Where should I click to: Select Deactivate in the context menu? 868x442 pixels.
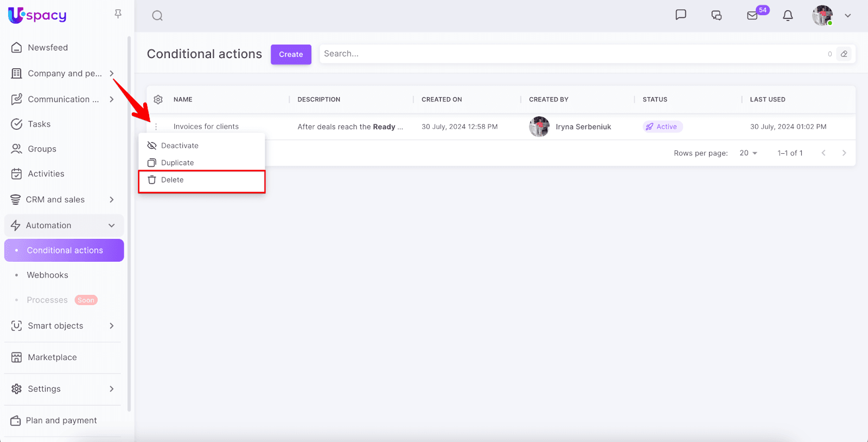[x=180, y=146]
